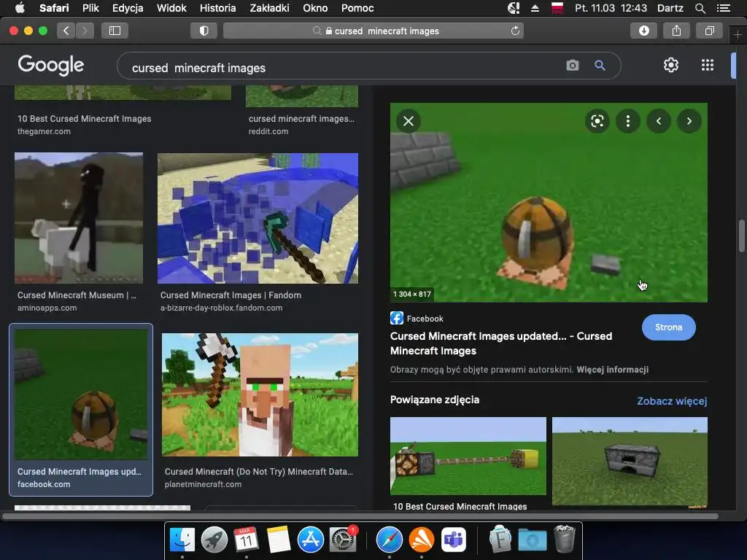Open three-dot more options on preview
Viewport: 747px width, 560px height.
pos(628,121)
